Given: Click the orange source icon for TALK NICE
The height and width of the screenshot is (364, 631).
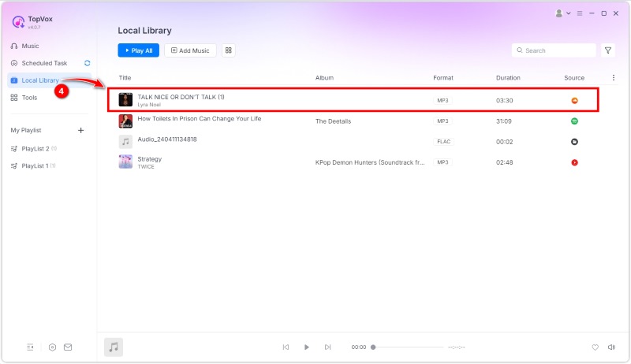Looking at the screenshot, I should (x=575, y=100).
